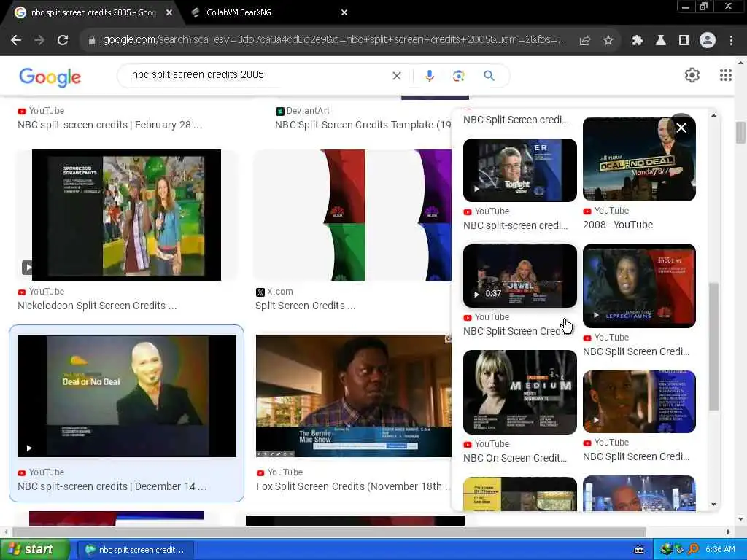Image resolution: width=747 pixels, height=560 pixels.
Task: Reload the current page
Action: point(63,41)
